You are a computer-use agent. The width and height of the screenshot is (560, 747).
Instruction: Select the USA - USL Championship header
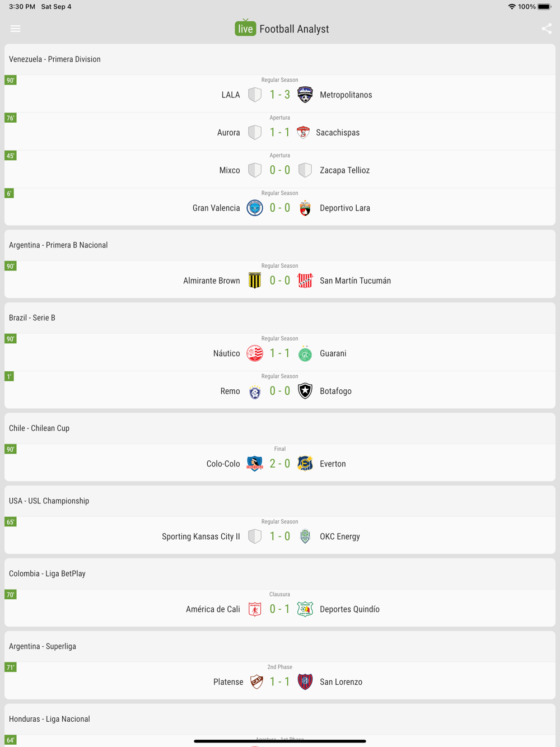pos(49,501)
